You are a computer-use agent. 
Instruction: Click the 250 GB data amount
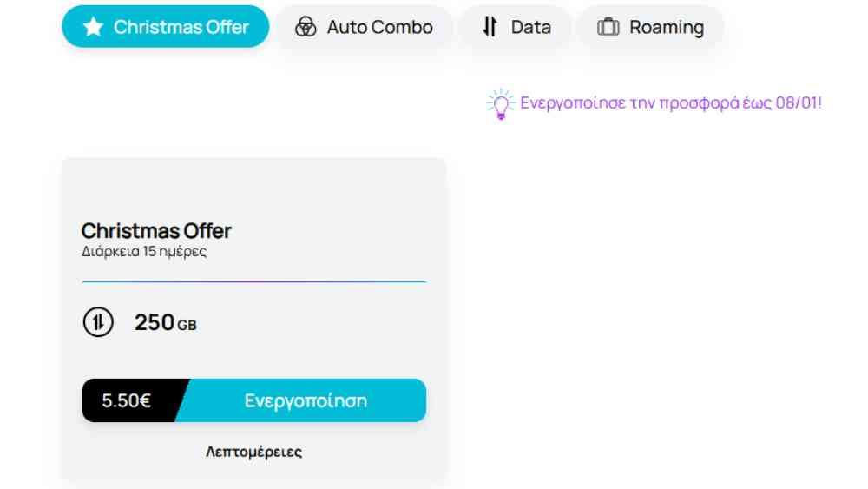166,322
